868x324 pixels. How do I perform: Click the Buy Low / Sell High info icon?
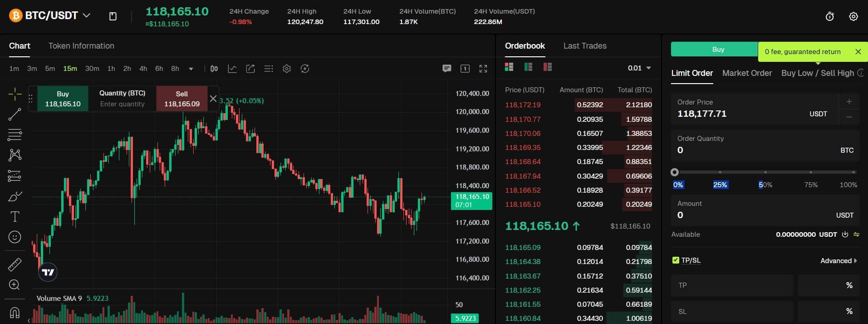click(860, 73)
